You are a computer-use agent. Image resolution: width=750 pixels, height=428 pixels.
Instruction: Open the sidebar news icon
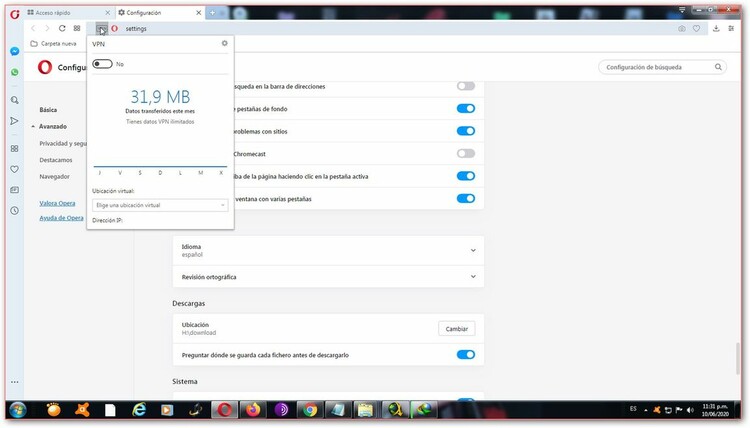[15, 190]
